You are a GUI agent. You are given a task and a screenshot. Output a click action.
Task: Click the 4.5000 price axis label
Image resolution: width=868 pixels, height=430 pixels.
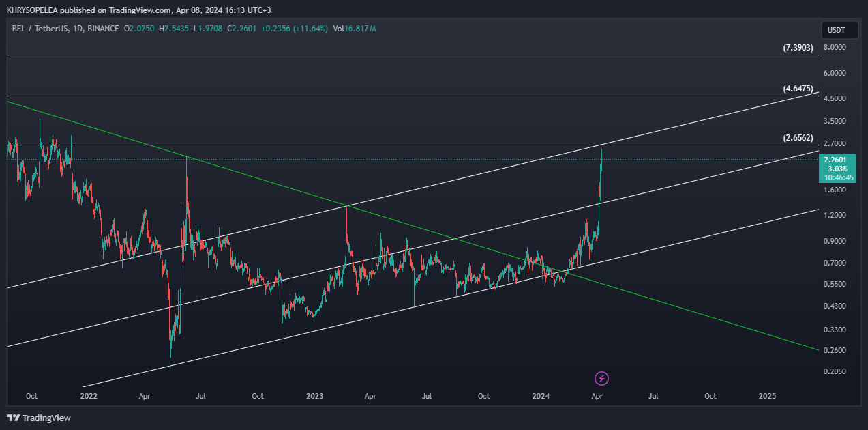[835, 99]
